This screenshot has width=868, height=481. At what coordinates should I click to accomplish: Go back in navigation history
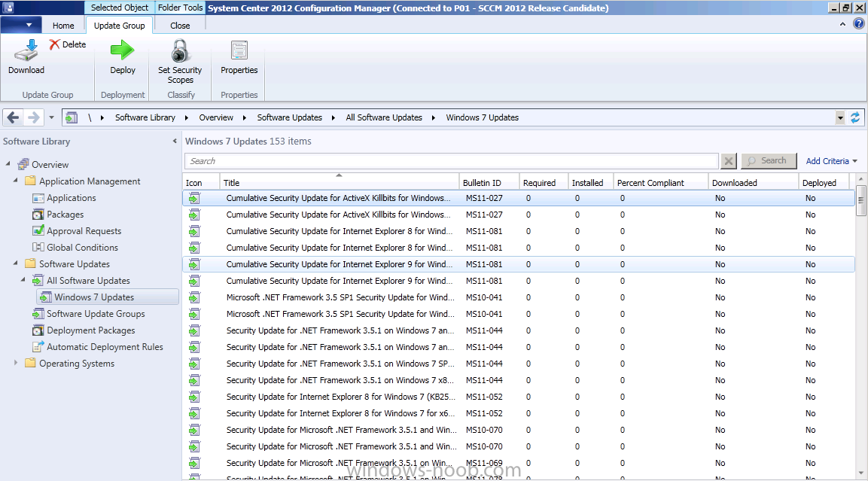(x=14, y=117)
